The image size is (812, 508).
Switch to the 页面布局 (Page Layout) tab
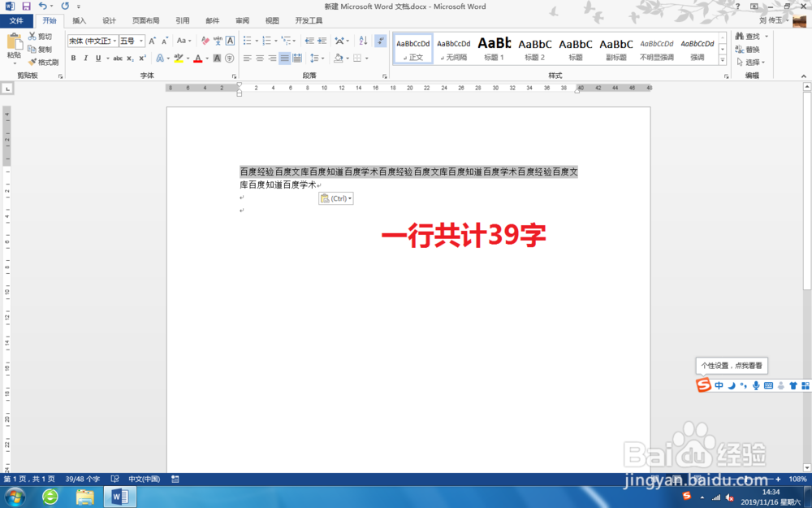pos(146,21)
